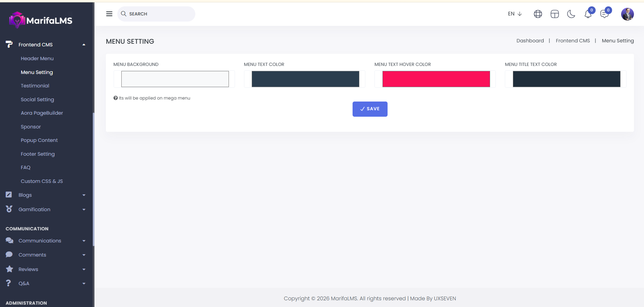
Task: Toggle dark mode with the moon icon
Action: 571,14
